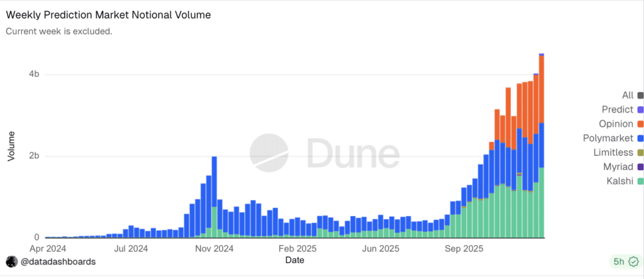The width and height of the screenshot is (644, 279).
Task: Click the 0 y-axis label
Action: tap(36, 237)
